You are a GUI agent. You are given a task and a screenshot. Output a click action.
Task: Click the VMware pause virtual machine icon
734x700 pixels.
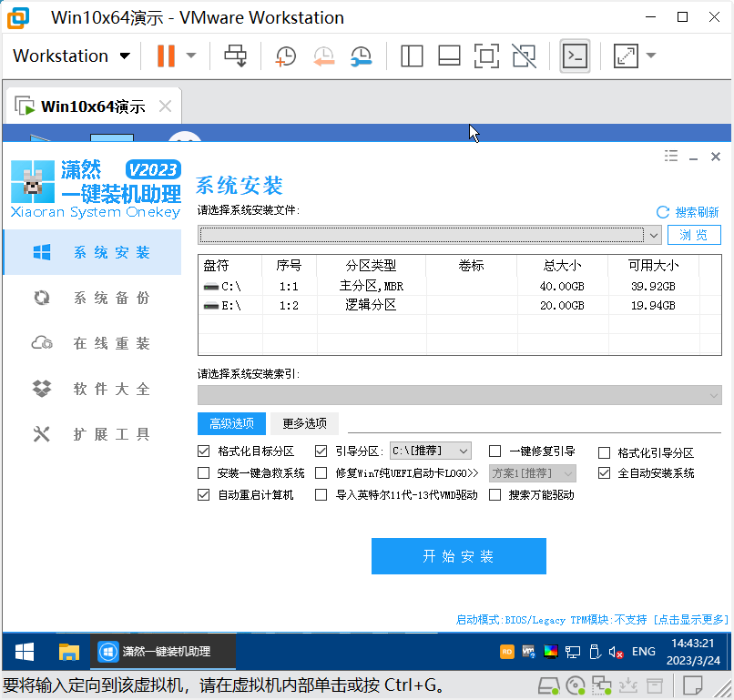tap(166, 56)
